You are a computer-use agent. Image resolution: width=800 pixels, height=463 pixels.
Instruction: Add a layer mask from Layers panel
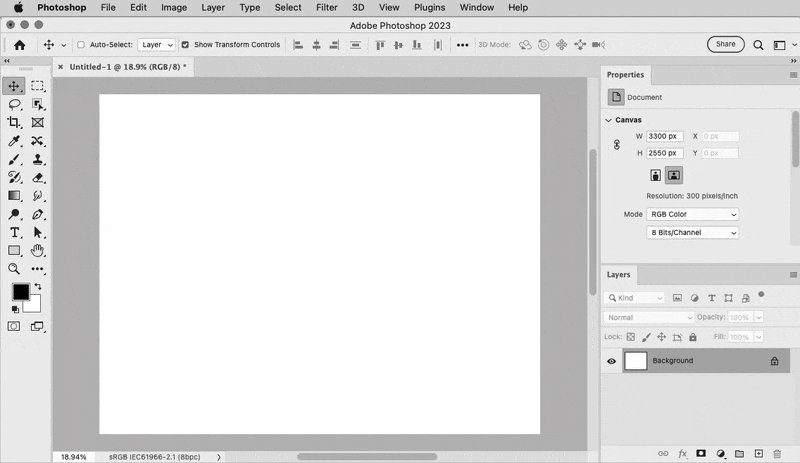point(701,453)
